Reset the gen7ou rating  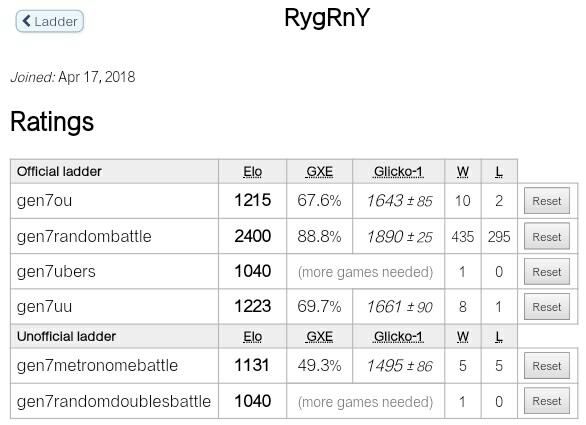[x=546, y=201]
